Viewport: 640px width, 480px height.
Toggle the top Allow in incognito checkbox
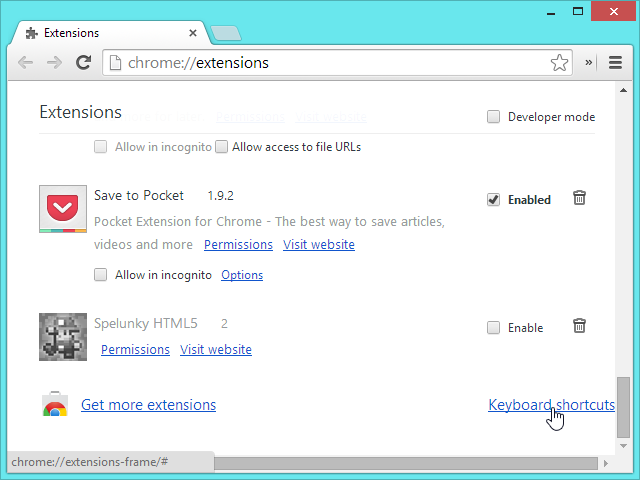pos(100,147)
